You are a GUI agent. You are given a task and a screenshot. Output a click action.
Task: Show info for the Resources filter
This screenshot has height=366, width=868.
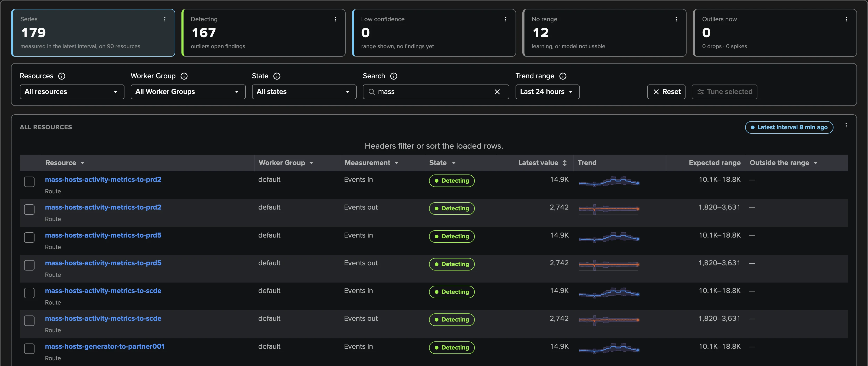point(62,76)
